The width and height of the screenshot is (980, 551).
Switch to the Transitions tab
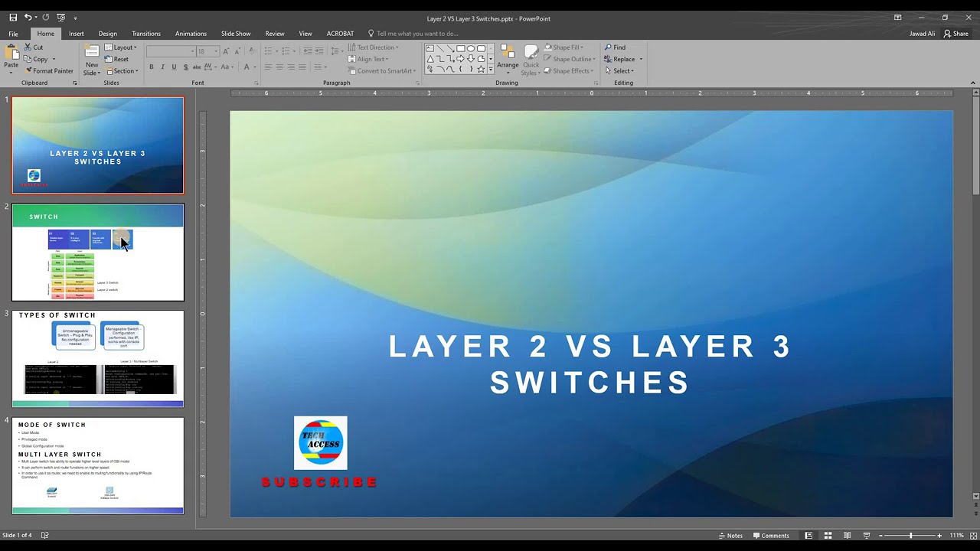[146, 34]
